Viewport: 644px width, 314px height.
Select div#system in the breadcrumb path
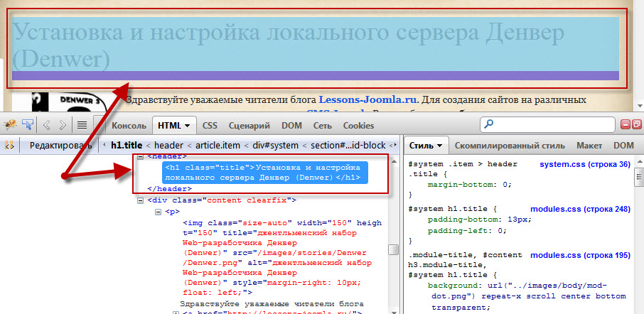(x=276, y=146)
